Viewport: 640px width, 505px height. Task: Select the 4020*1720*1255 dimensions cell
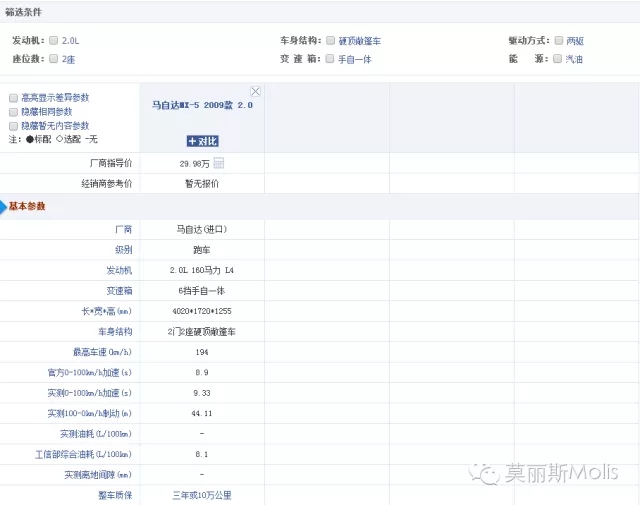(x=202, y=311)
